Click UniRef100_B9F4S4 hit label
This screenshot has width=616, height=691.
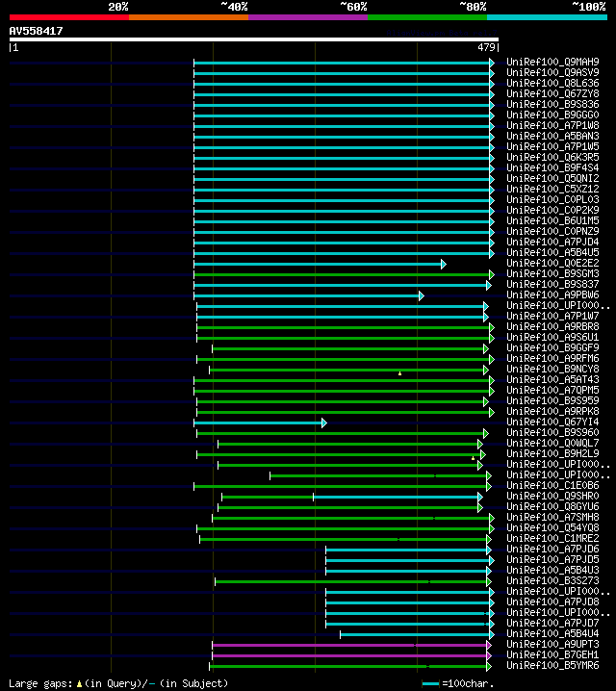point(552,167)
